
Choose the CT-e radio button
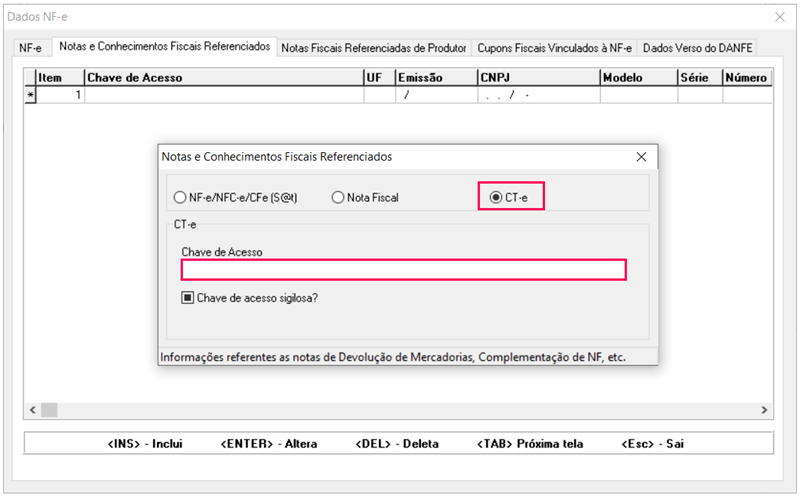tap(496, 198)
